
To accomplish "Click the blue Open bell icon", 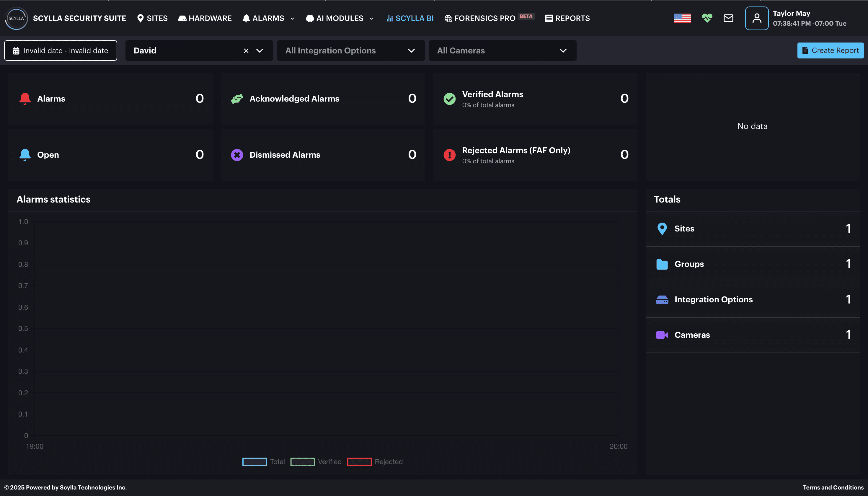I will (x=25, y=155).
